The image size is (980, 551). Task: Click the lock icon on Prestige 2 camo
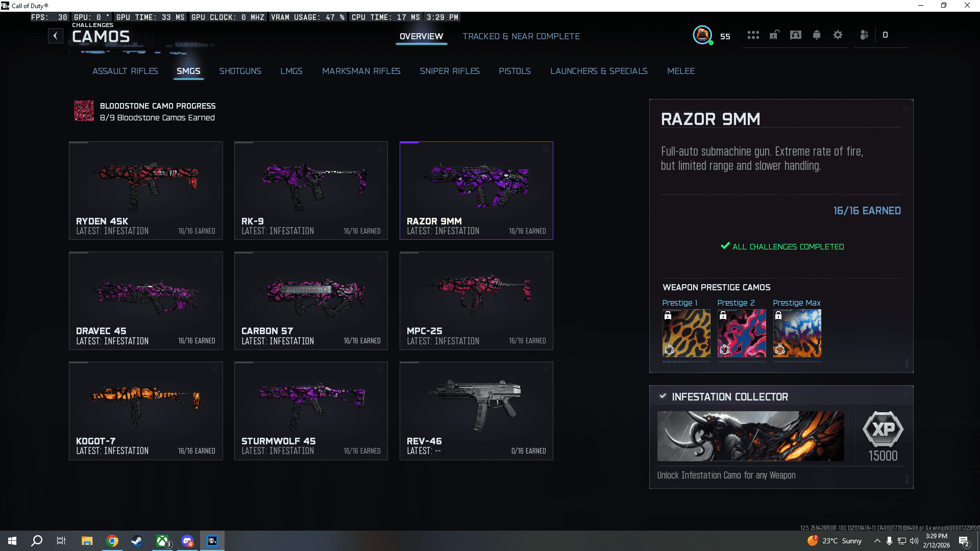pyautogui.click(x=723, y=316)
